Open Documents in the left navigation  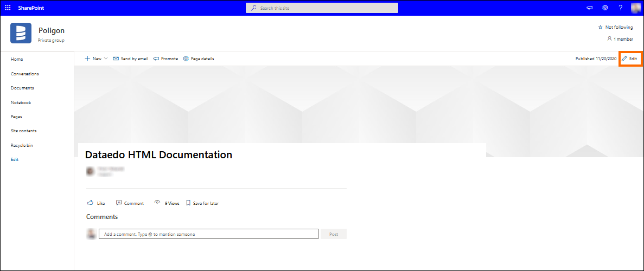pos(22,88)
